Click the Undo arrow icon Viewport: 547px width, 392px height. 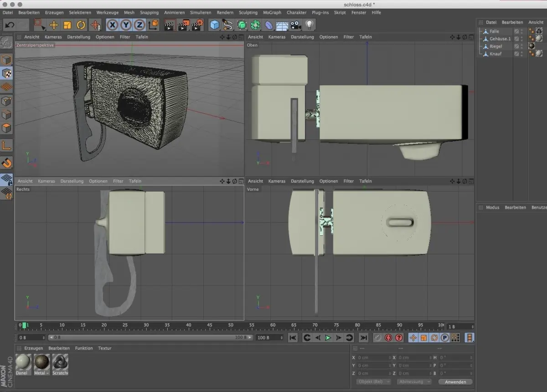click(x=10, y=25)
